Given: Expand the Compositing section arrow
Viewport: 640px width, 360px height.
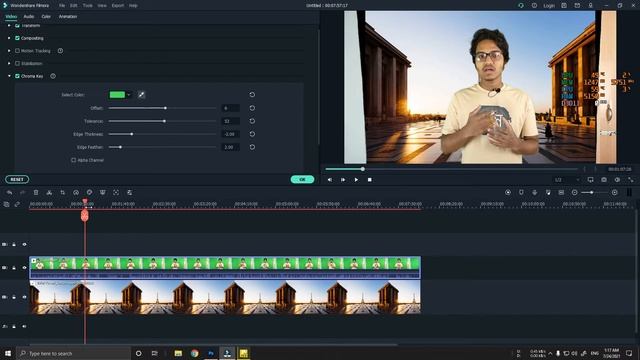Looking at the screenshot, I should 9,38.
